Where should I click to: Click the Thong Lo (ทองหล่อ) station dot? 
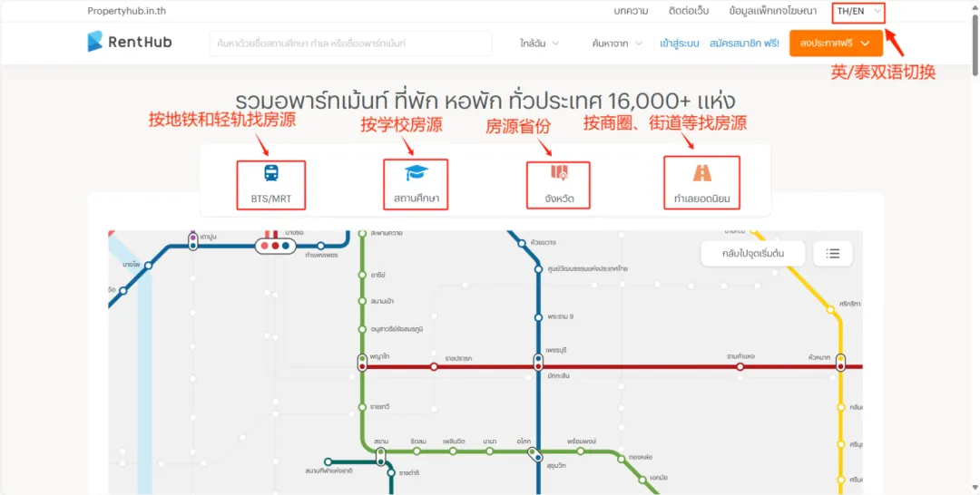click(621, 459)
